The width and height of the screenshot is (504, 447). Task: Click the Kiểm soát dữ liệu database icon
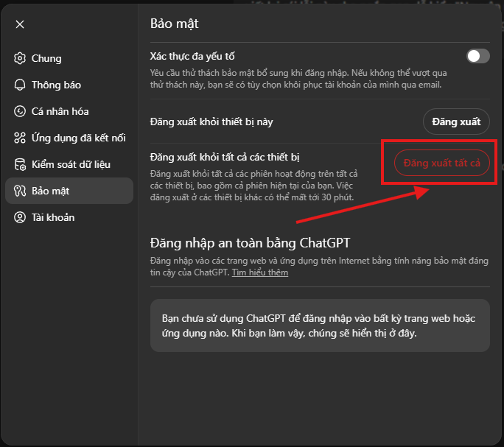(20, 165)
